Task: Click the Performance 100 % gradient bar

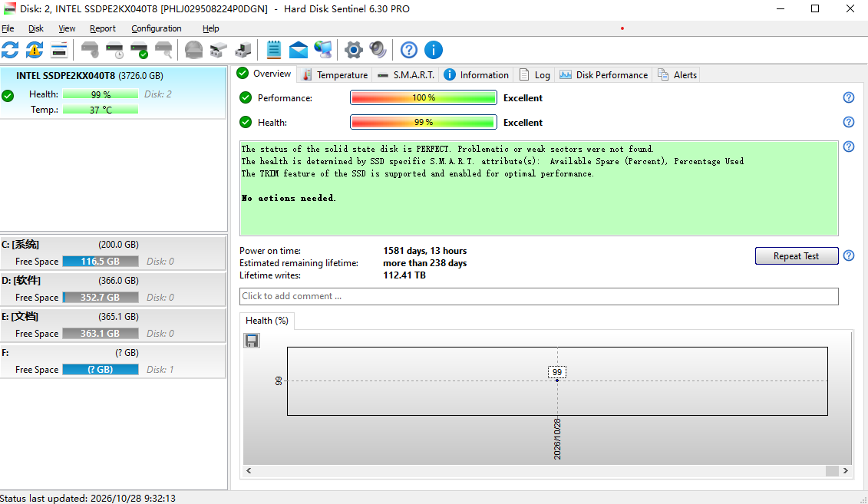Action: pos(424,97)
